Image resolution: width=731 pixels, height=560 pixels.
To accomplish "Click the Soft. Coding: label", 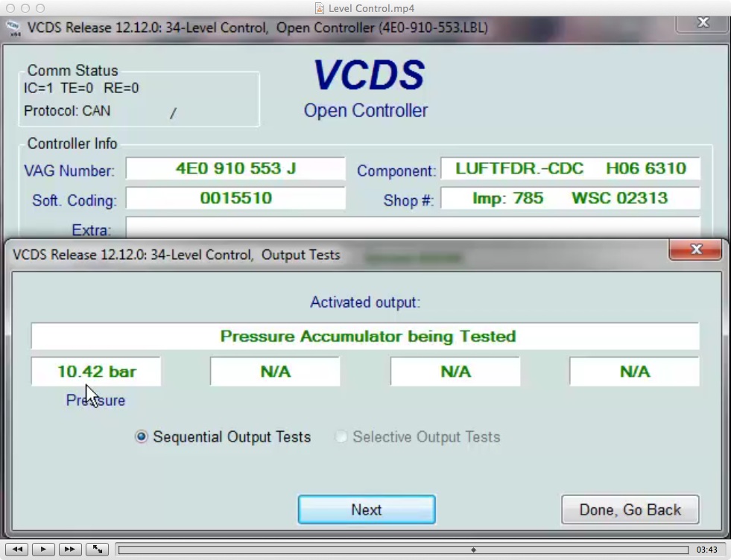I will (74, 201).
